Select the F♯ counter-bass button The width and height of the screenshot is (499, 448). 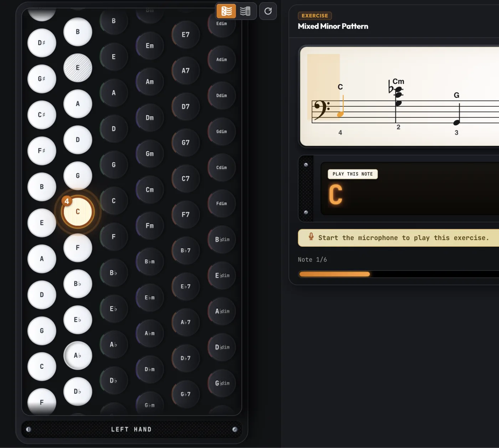(42, 151)
